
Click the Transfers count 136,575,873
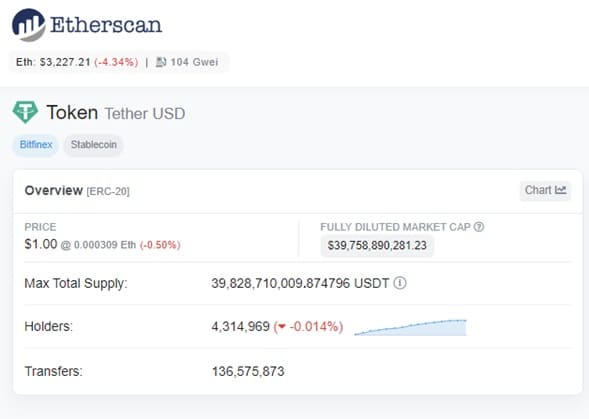tap(248, 371)
